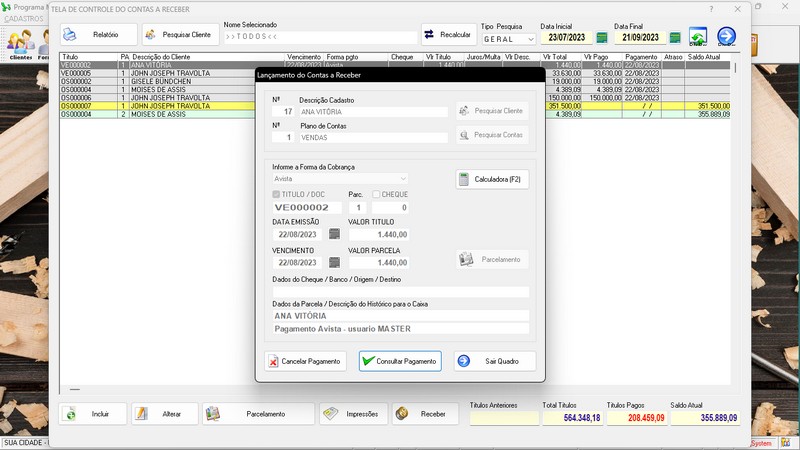The image size is (800, 450).
Task: Open CADASTROS menu in background window
Action: click(24, 19)
